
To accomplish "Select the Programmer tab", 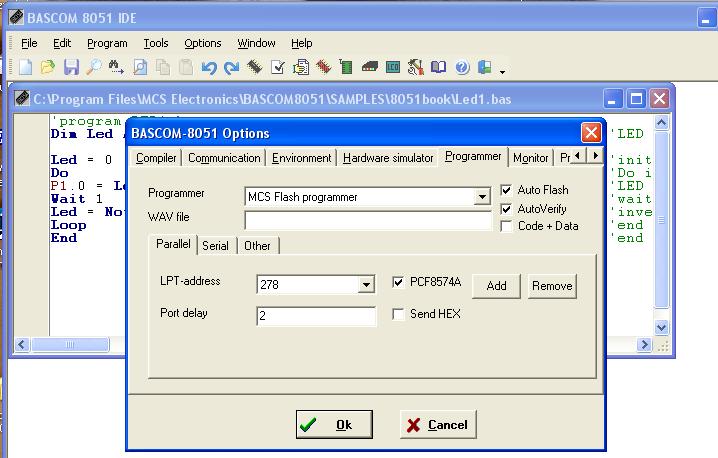I will tap(473, 157).
